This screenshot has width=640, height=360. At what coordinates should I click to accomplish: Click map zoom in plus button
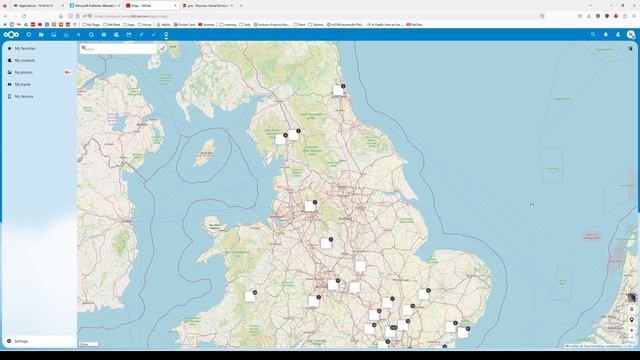[631, 331]
